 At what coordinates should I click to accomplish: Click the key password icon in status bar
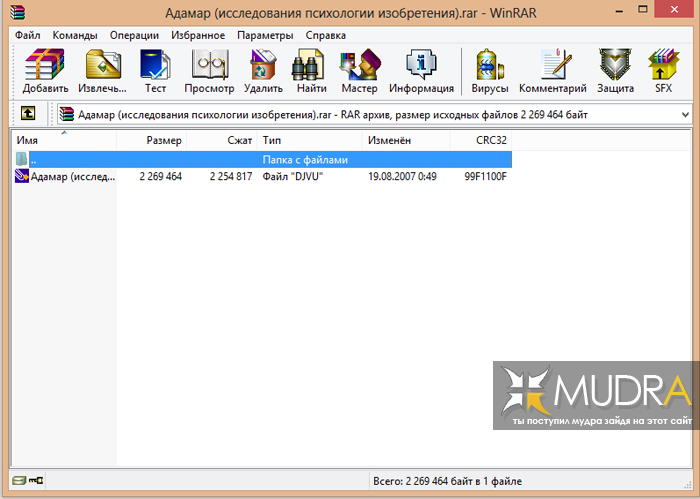36,481
